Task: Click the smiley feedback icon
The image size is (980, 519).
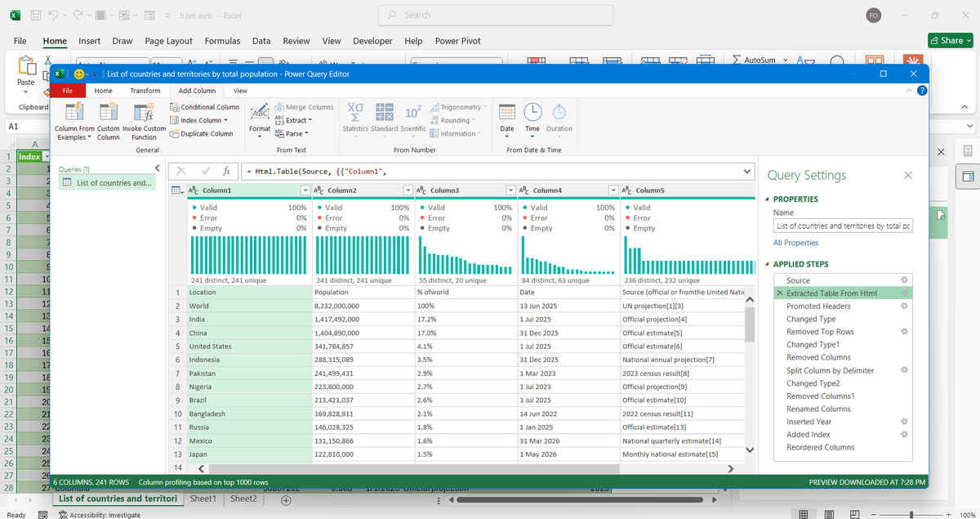Action: [x=78, y=74]
